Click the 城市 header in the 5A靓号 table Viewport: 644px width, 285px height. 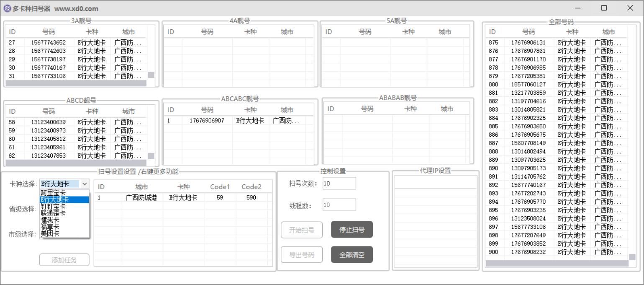coord(445,32)
